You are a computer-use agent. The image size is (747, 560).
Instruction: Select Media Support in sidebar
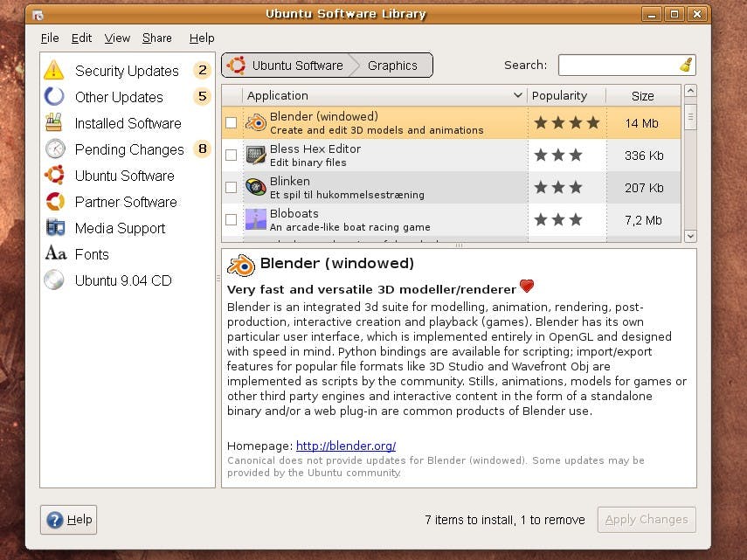click(128, 228)
